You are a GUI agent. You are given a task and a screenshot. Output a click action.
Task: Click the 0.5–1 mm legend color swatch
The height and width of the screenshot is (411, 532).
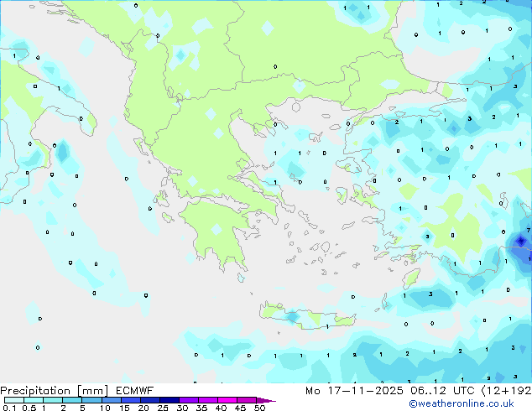34,400
